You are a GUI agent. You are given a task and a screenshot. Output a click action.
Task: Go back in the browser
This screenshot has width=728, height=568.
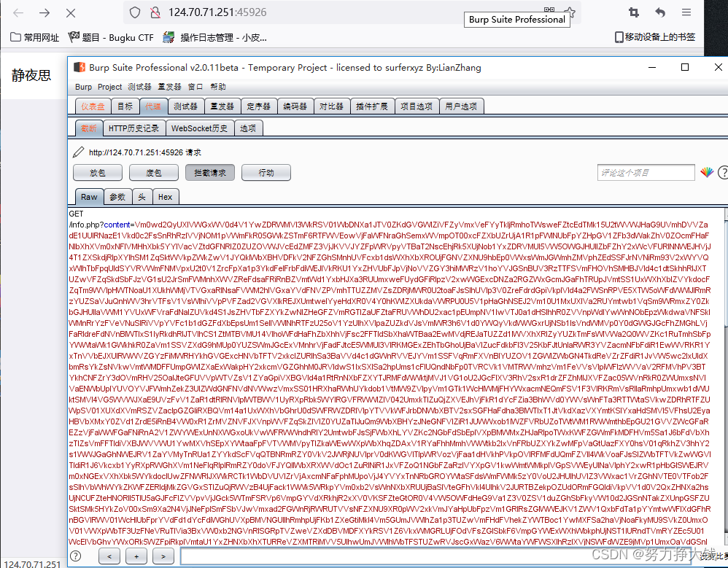18,12
